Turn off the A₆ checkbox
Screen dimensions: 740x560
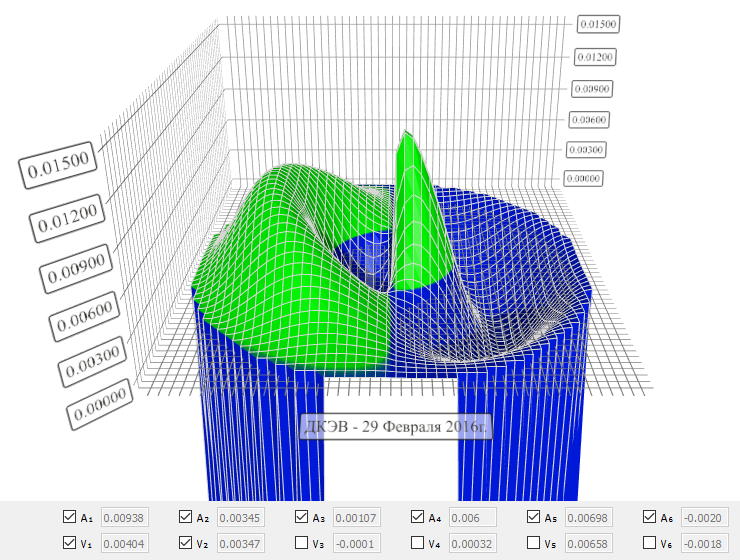(649, 517)
